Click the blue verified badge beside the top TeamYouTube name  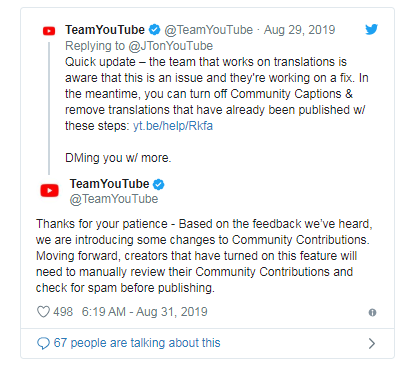coord(154,30)
